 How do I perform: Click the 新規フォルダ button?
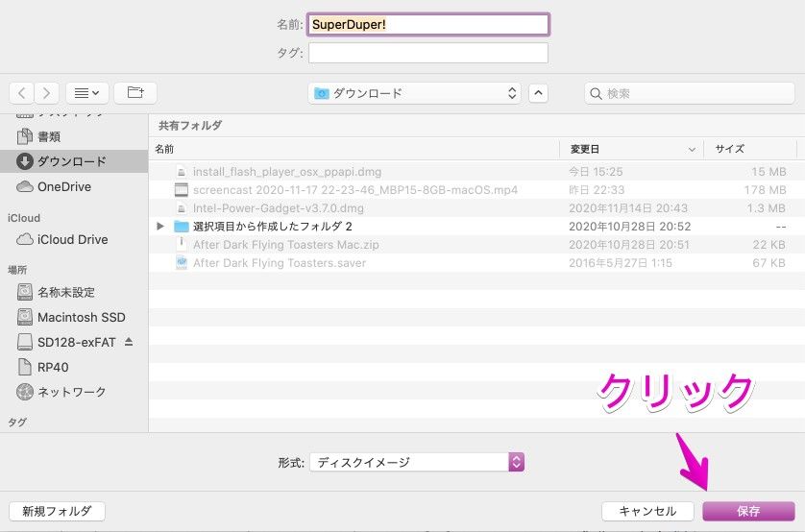coord(57,511)
